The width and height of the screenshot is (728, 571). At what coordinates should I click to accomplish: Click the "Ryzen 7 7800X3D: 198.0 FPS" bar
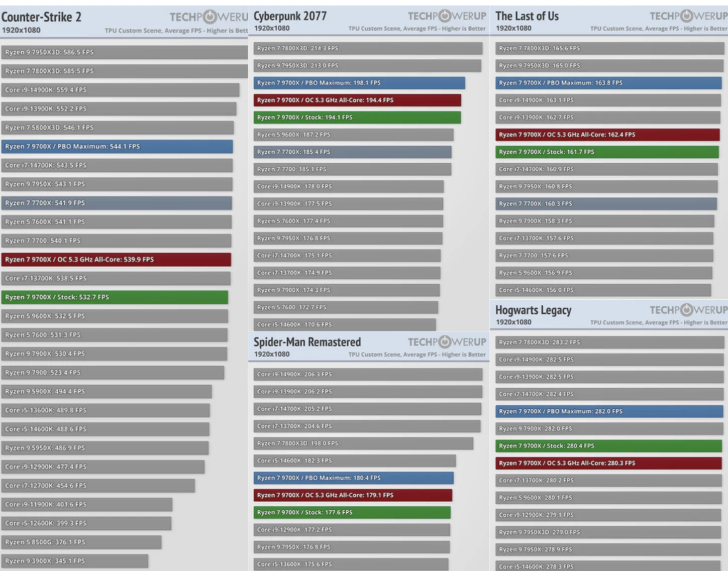pyautogui.click(x=364, y=443)
